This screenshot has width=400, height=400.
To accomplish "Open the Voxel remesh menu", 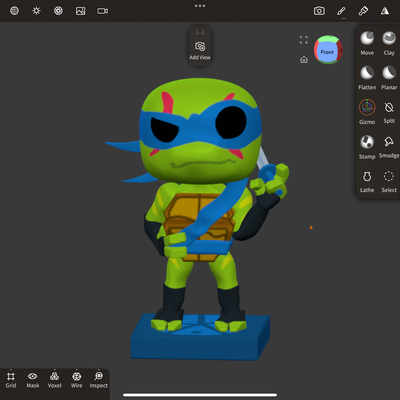I will pyautogui.click(x=54, y=380).
